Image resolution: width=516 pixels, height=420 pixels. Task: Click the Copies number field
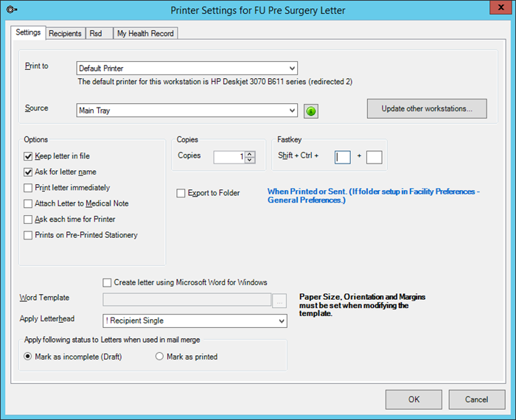click(x=229, y=157)
